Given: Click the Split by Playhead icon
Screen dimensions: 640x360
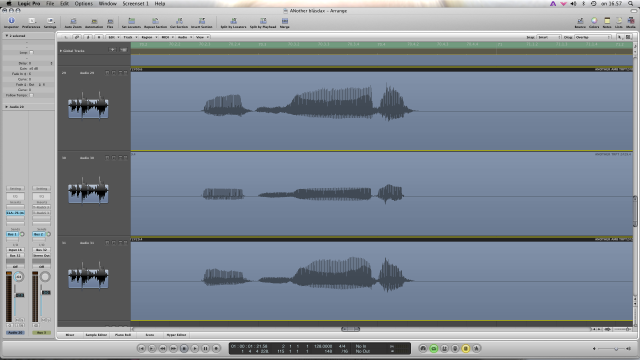Looking at the screenshot, I should tap(263, 22).
